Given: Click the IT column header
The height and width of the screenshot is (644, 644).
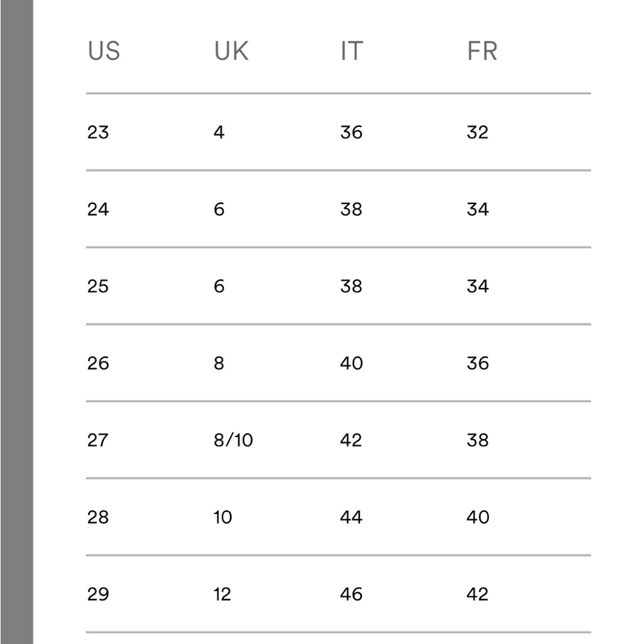Looking at the screenshot, I should (x=352, y=51).
